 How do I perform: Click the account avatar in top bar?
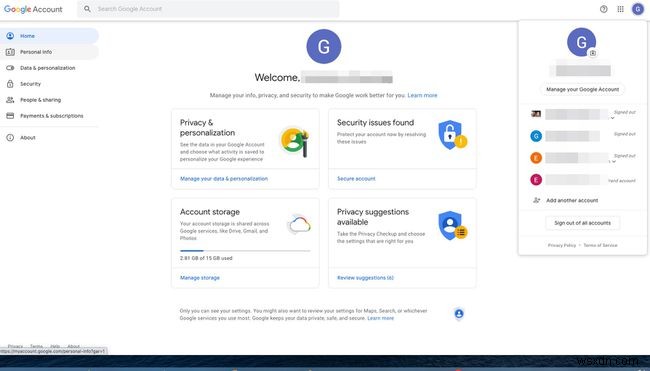tap(638, 9)
